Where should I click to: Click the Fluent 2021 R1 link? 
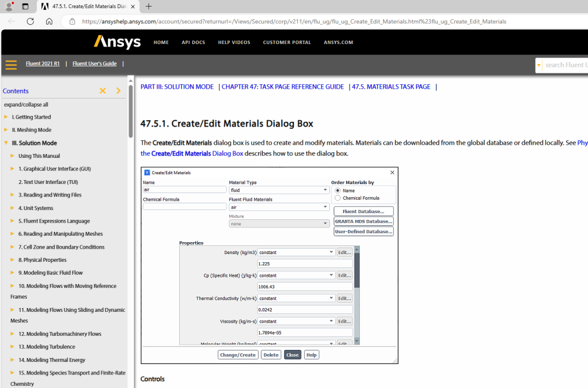43,64
